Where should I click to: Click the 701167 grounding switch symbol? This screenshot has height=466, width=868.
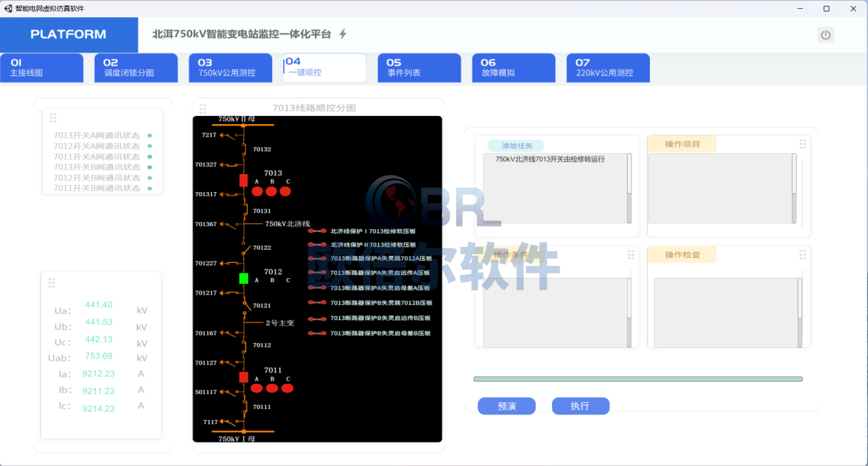[231, 334]
